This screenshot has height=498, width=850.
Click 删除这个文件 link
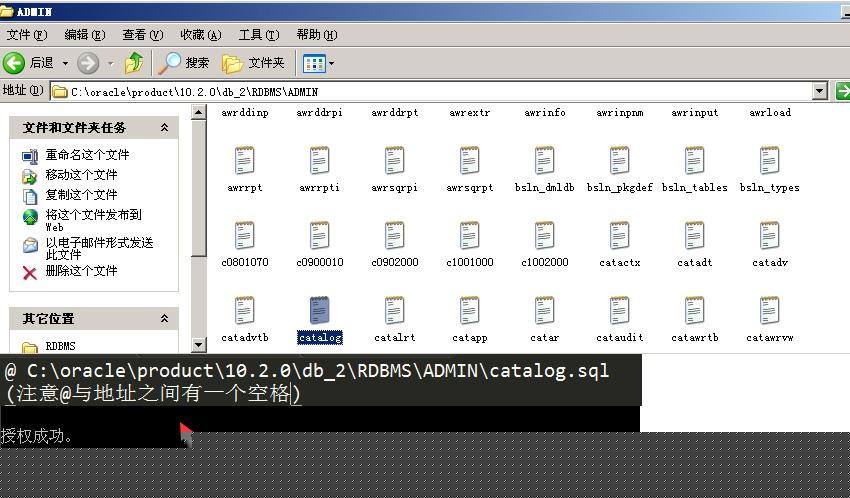(81, 271)
